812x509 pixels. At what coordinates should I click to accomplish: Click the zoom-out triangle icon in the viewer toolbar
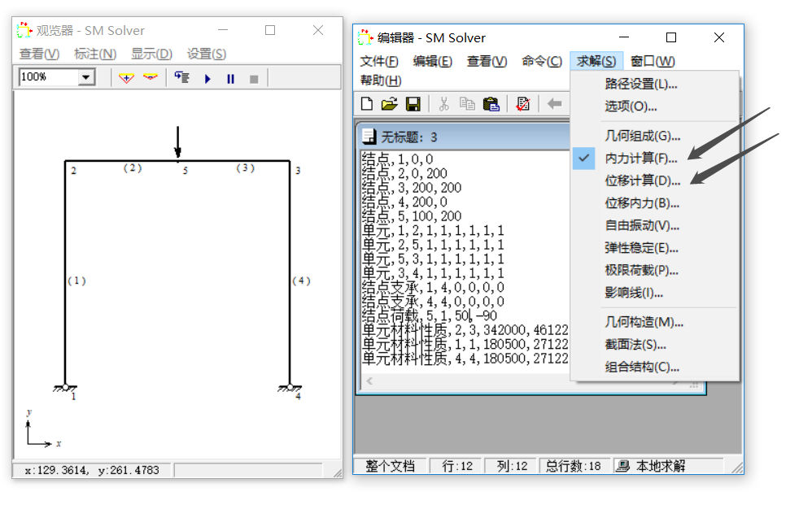(151, 77)
